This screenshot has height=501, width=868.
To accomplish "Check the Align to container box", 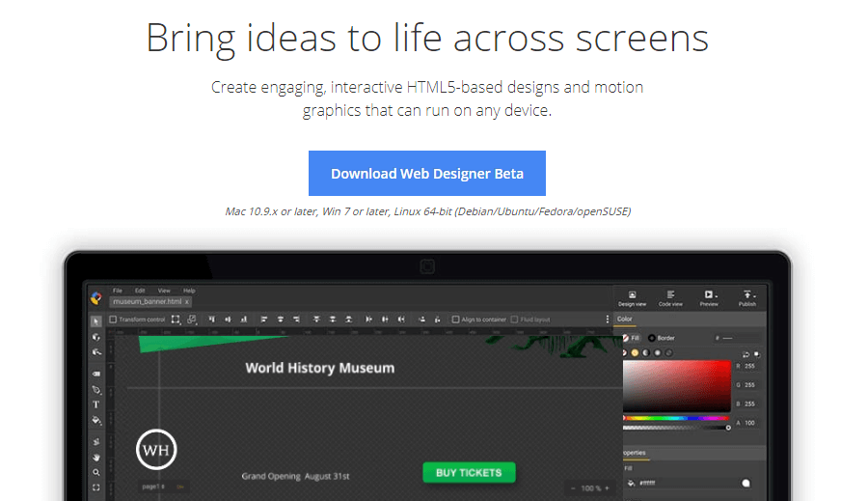I will (x=455, y=320).
